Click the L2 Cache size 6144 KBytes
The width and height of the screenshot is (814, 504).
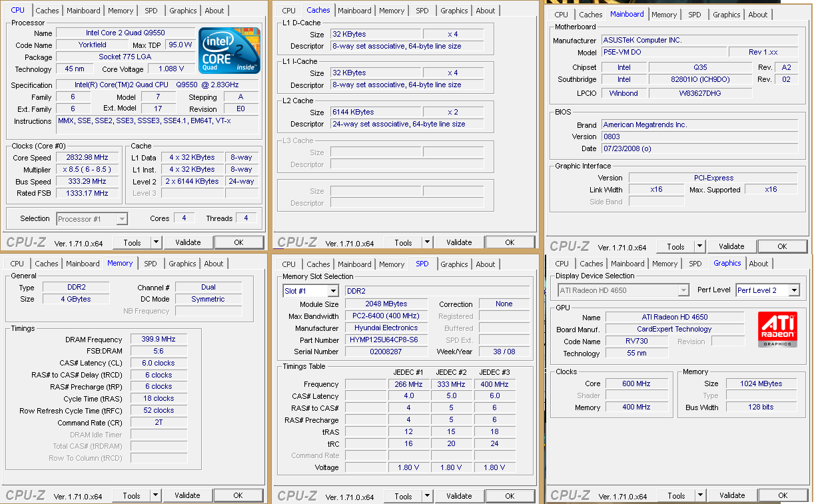coord(376,113)
